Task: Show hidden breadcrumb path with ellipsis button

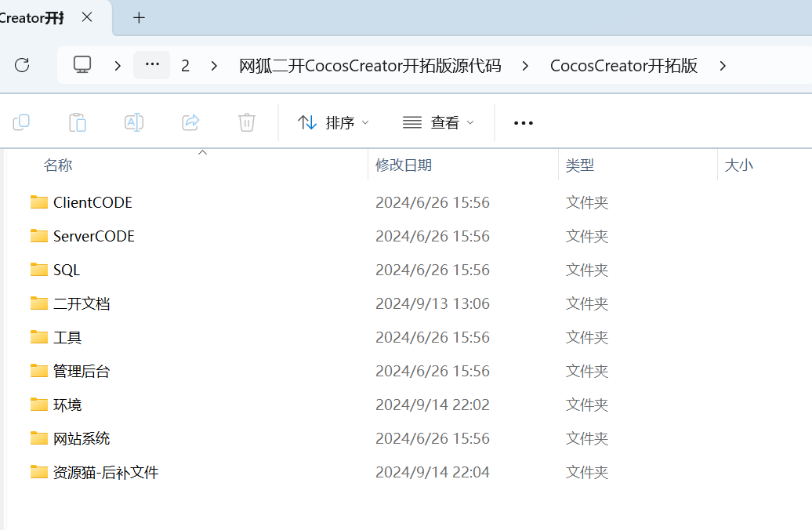Action: 152,65
